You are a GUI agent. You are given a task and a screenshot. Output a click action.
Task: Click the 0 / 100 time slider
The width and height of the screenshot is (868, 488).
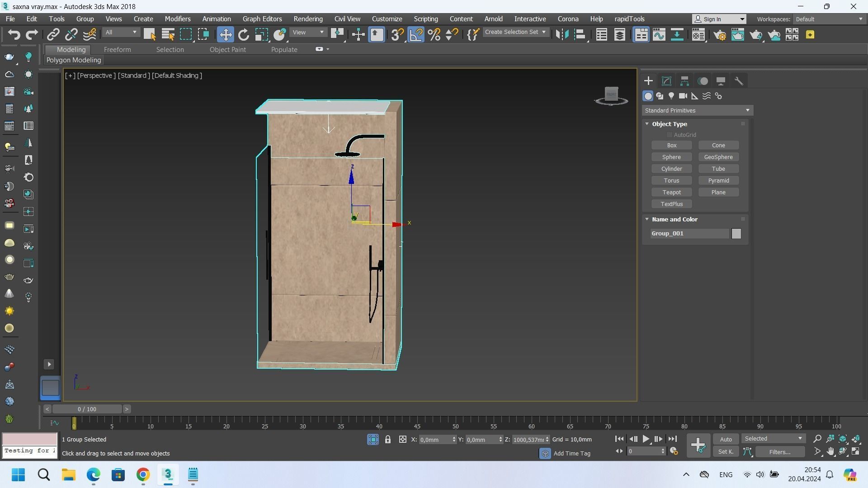(87, 409)
